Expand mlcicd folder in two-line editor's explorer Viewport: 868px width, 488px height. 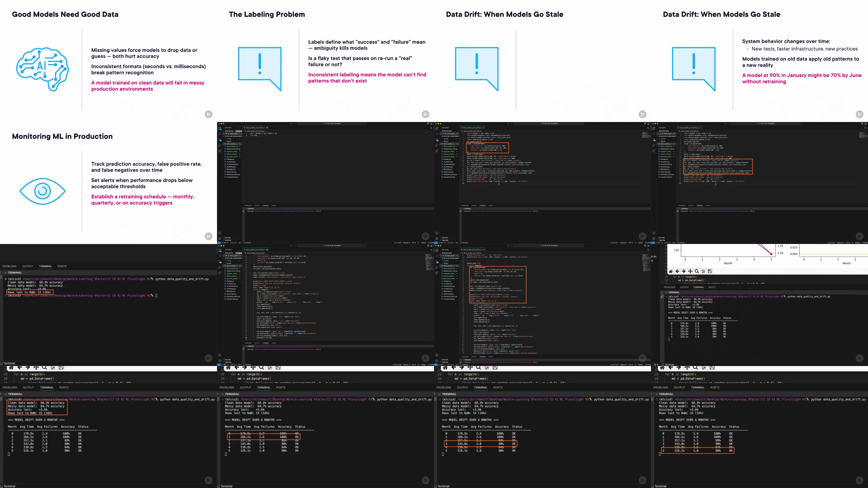point(229,142)
